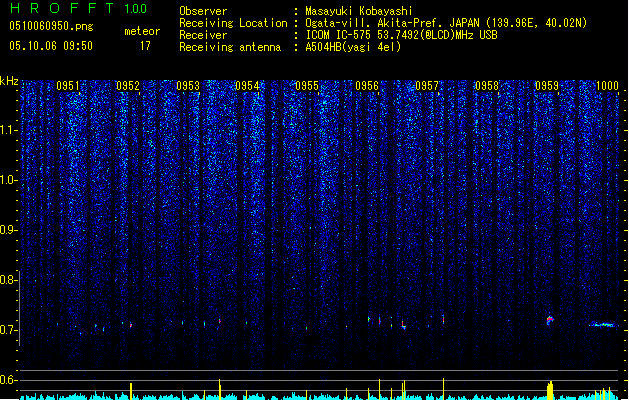The height and width of the screenshot is (400, 629).
Task: Click the 0959 time marker
Action: point(547,86)
